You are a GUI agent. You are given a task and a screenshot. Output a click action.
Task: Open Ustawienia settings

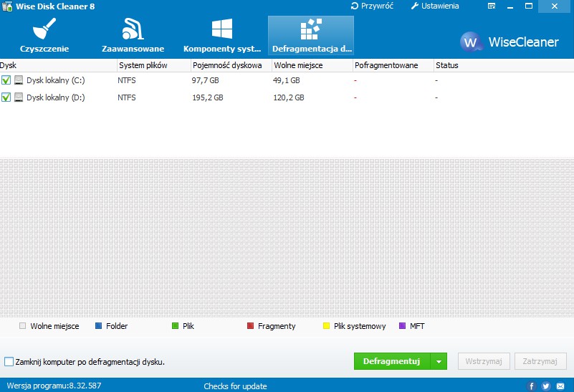(435, 6)
